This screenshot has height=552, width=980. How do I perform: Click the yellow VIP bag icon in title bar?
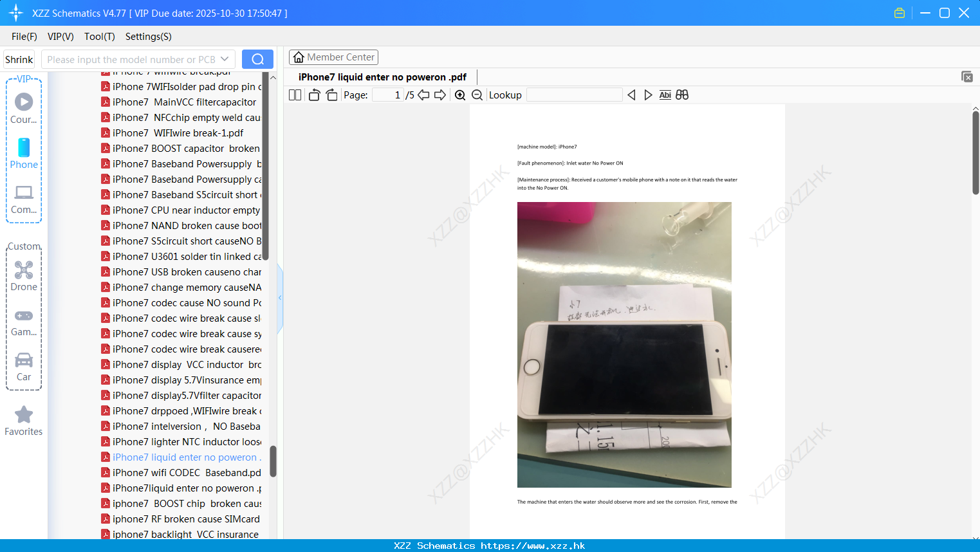(900, 13)
